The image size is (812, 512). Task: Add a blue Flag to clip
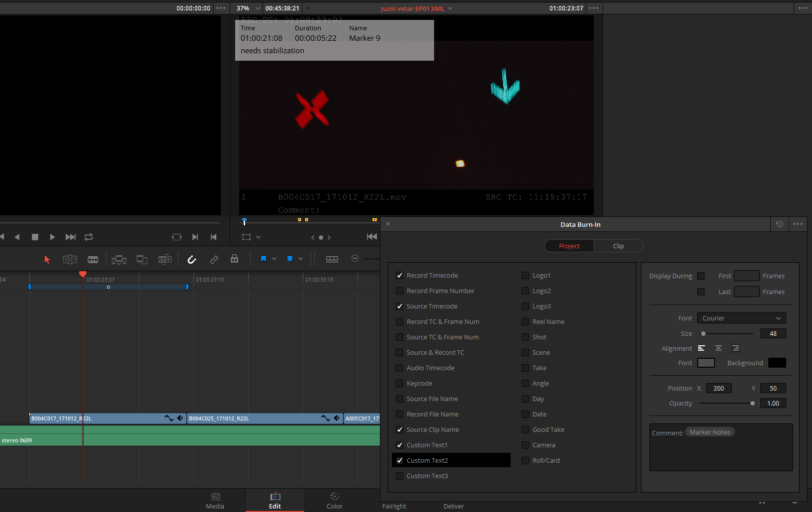(x=264, y=259)
